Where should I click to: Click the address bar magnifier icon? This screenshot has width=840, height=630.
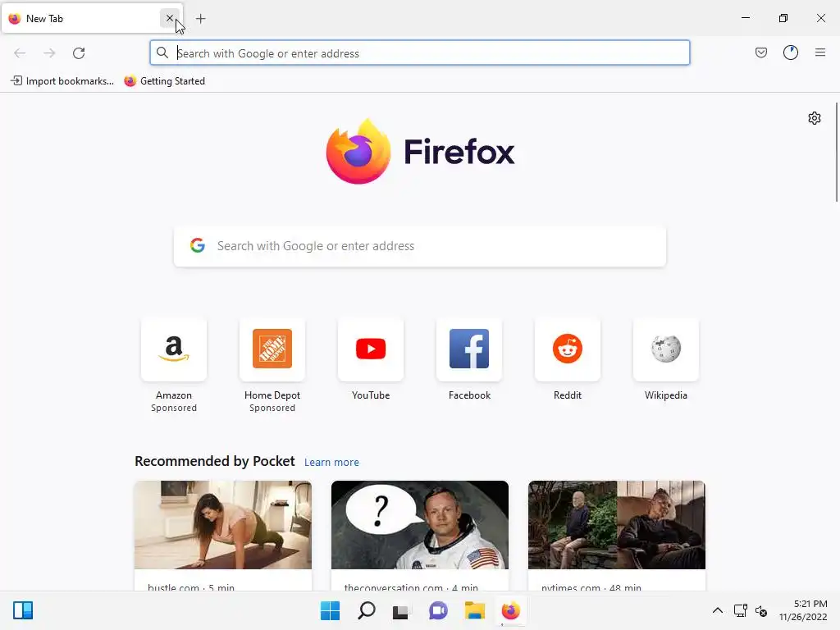[162, 52]
